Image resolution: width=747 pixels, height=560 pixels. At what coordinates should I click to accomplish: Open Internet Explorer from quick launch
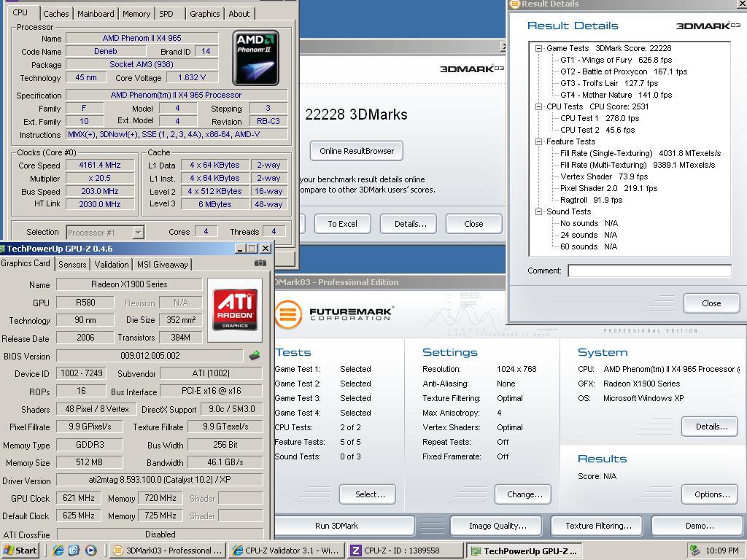coord(58,551)
